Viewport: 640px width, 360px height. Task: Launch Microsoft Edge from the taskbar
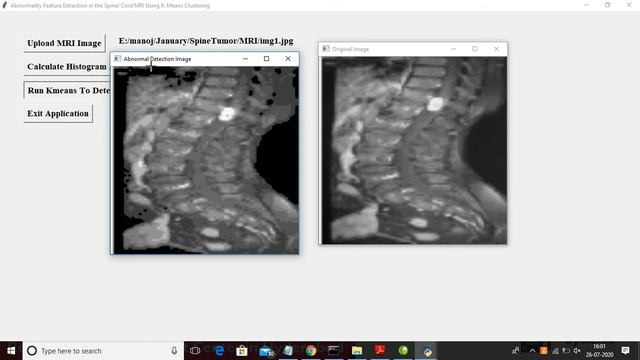click(x=219, y=351)
